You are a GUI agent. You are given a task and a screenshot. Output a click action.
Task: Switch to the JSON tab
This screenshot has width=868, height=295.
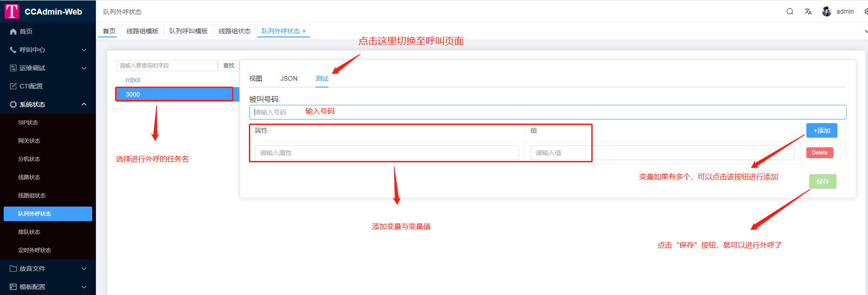pos(289,78)
